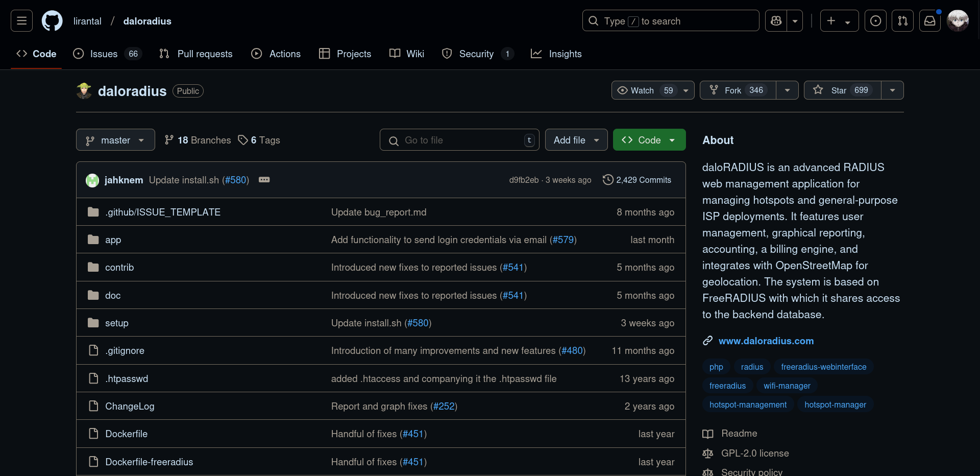Open pull request #579 link
The image size is (980, 476).
point(563,240)
